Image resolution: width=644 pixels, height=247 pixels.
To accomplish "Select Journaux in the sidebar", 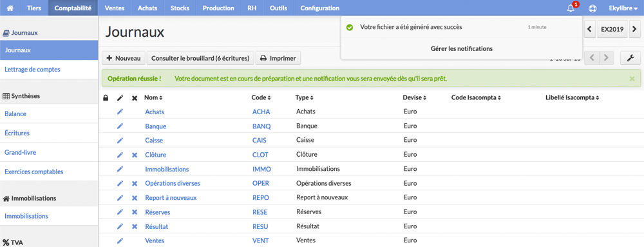I will pos(49,50).
